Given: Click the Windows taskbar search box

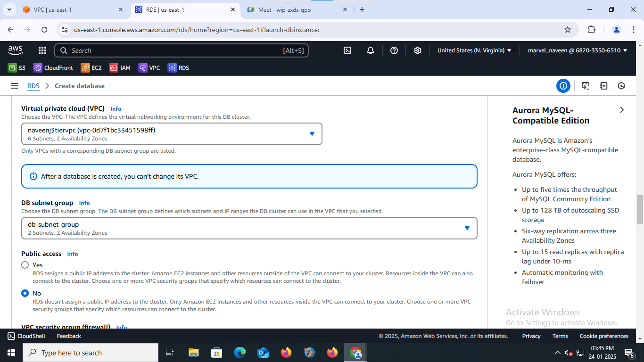Looking at the screenshot, I should (x=90, y=353).
